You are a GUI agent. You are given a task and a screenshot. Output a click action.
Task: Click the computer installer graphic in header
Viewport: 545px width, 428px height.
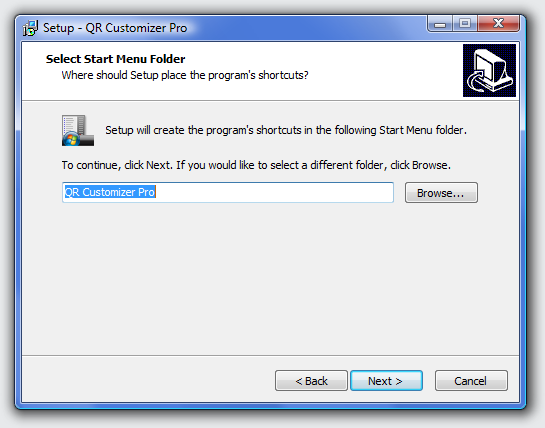(x=489, y=70)
